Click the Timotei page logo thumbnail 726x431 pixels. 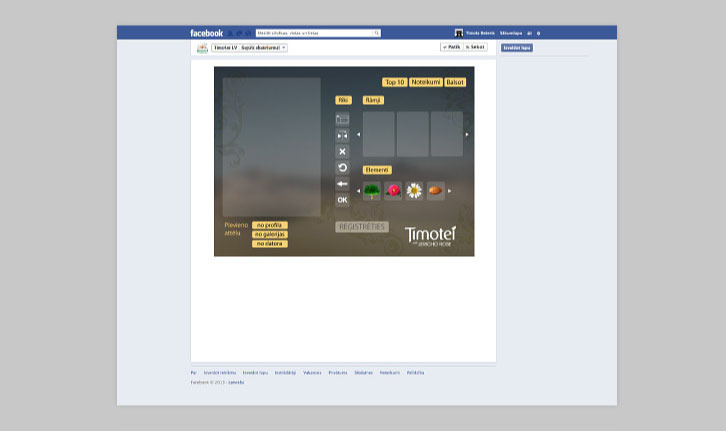(x=202, y=48)
